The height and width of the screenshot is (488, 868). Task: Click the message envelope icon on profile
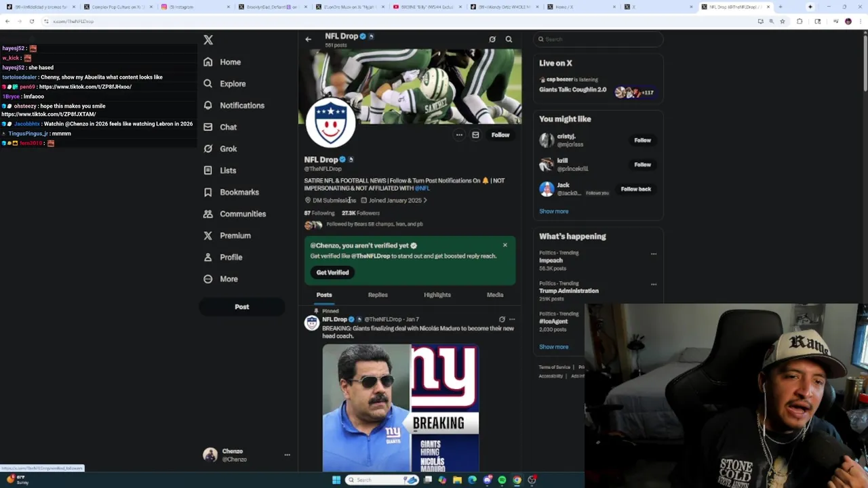pos(475,135)
